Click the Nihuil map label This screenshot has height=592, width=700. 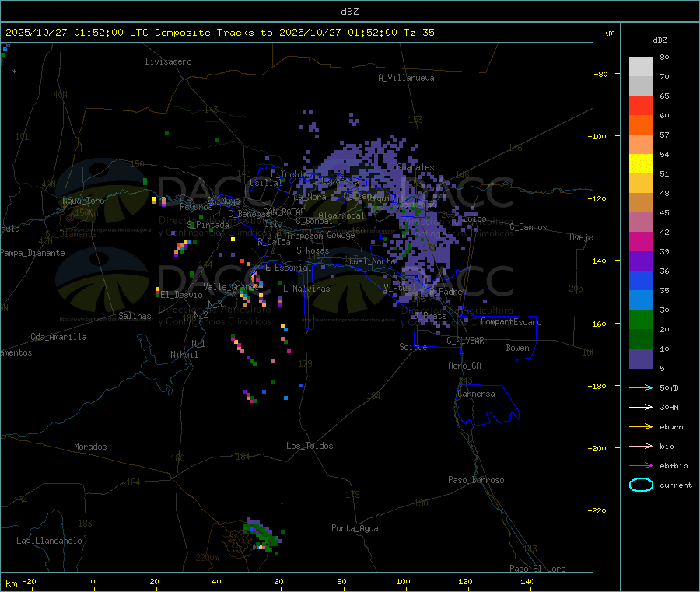tap(184, 355)
